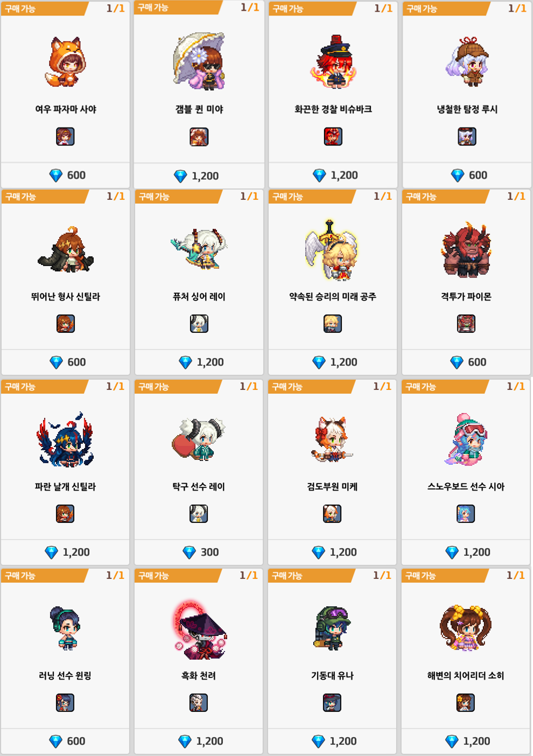The width and height of the screenshot is (533, 756).
Task: Click the 300 gem price for 탁구 선수 레이
Action: 209,552
